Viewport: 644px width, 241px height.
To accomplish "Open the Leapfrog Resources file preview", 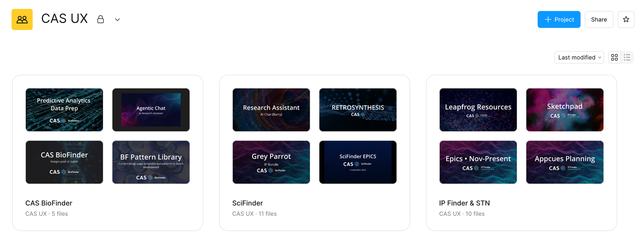I will pos(478,110).
